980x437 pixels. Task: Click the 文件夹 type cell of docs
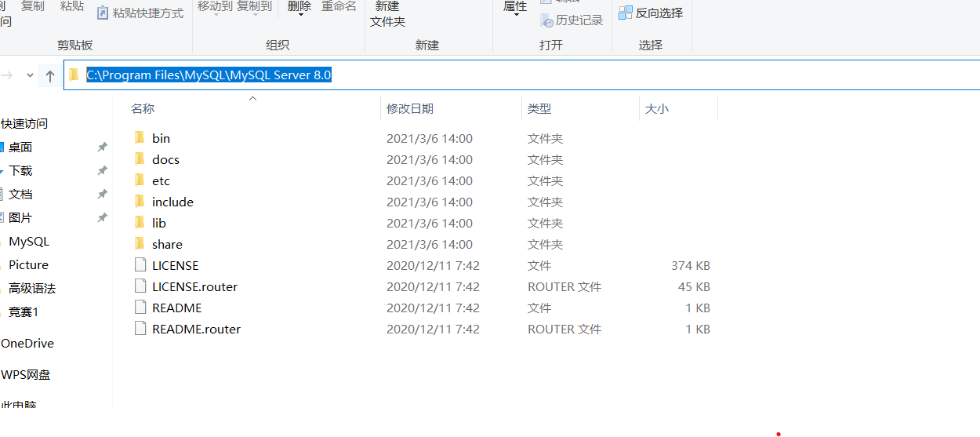[x=545, y=160]
